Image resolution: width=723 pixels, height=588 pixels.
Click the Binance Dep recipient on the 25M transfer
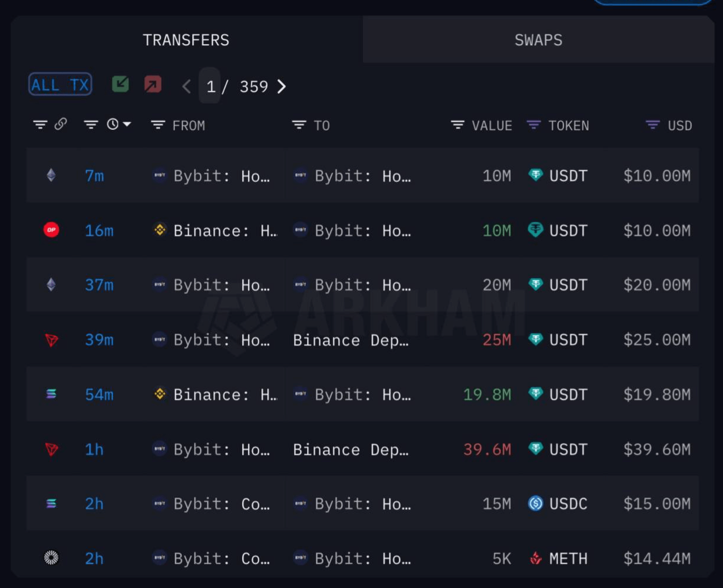pos(351,340)
